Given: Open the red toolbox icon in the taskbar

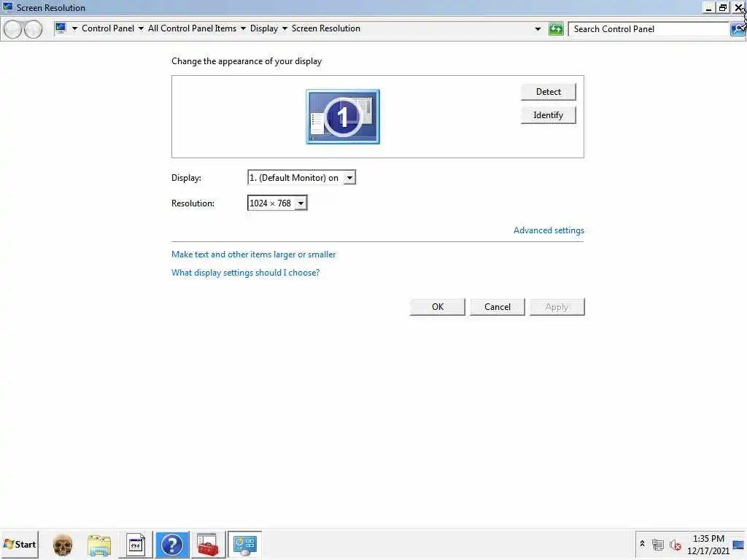Looking at the screenshot, I should pos(208,545).
